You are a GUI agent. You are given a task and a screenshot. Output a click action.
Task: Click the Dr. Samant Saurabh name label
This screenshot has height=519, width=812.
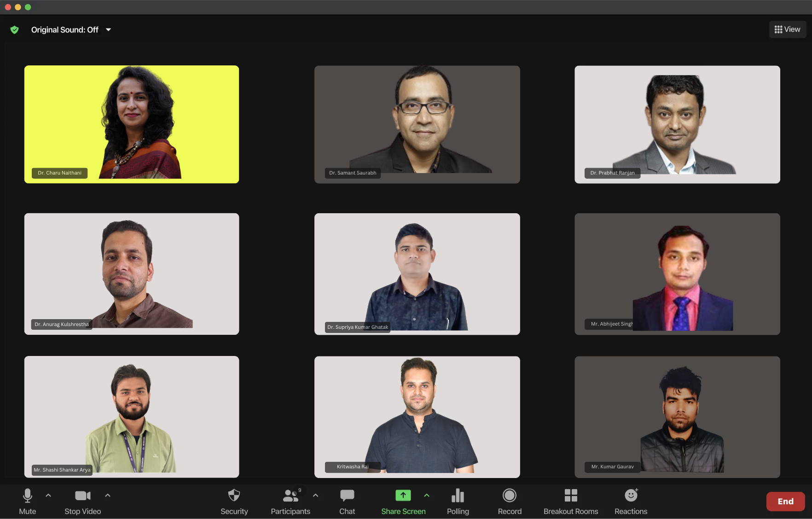[353, 173]
